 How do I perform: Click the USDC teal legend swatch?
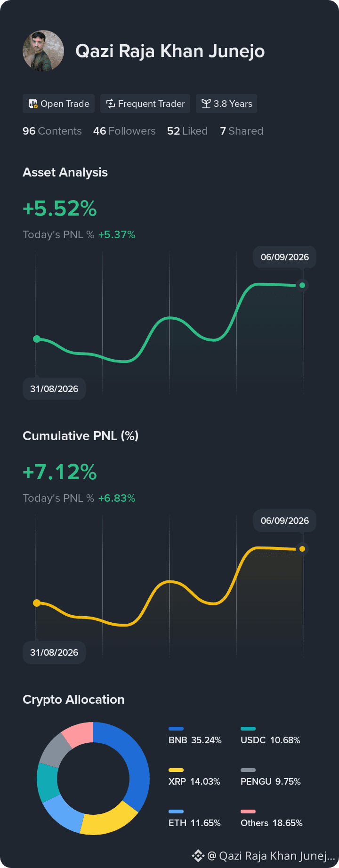(248, 729)
